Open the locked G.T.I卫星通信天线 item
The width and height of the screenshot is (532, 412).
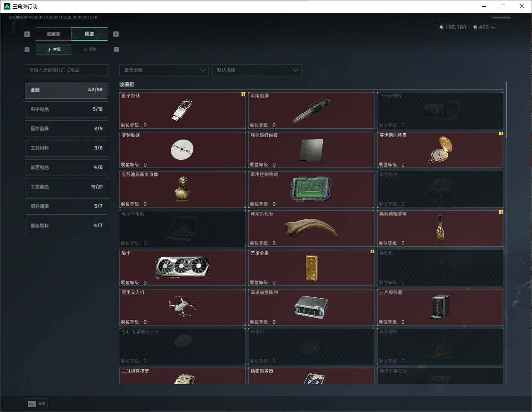coord(183,346)
